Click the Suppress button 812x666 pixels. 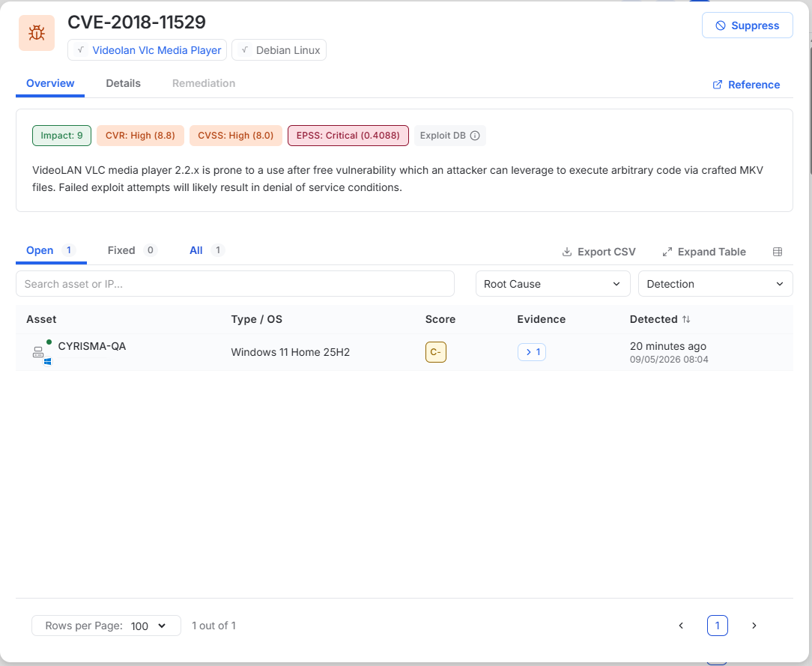tap(747, 25)
